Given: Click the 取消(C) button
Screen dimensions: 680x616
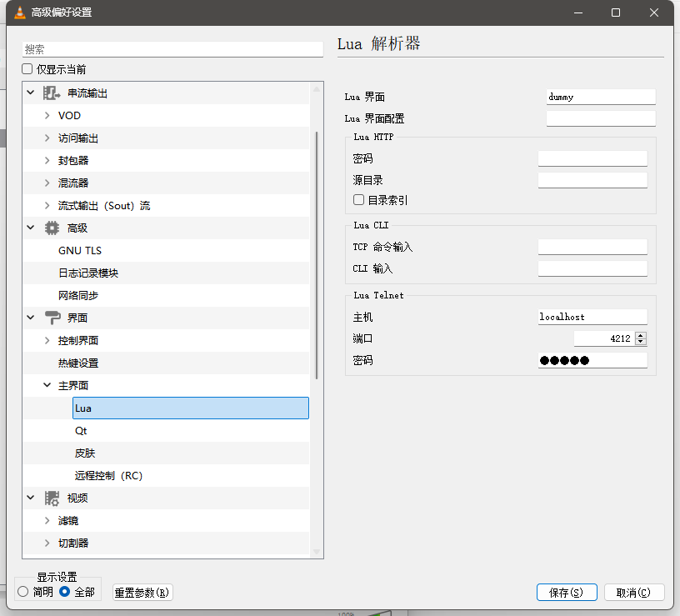Looking at the screenshot, I should point(634,592).
